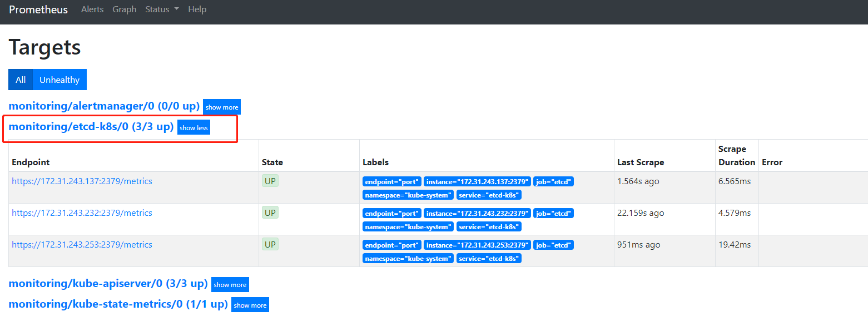Click the instance="172.31.243.137:2379" label badge
Viewport: 868px width, 316px height.
477,181
